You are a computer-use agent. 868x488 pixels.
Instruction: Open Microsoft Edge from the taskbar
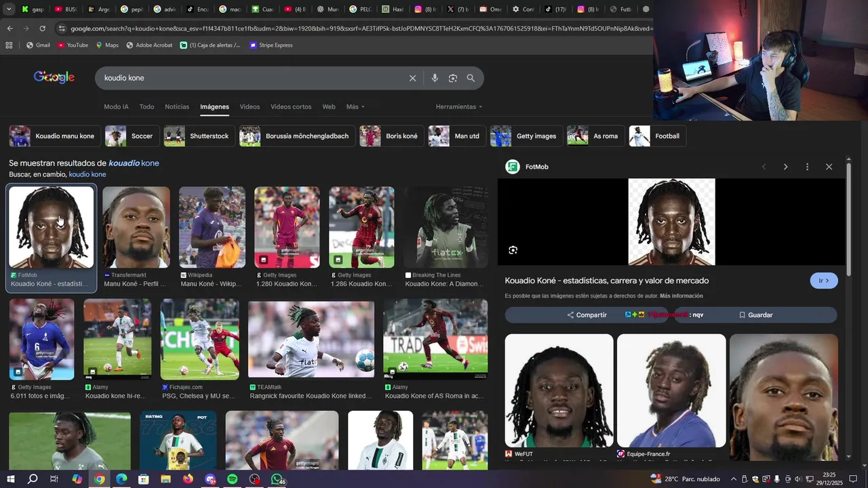point(121,479)
